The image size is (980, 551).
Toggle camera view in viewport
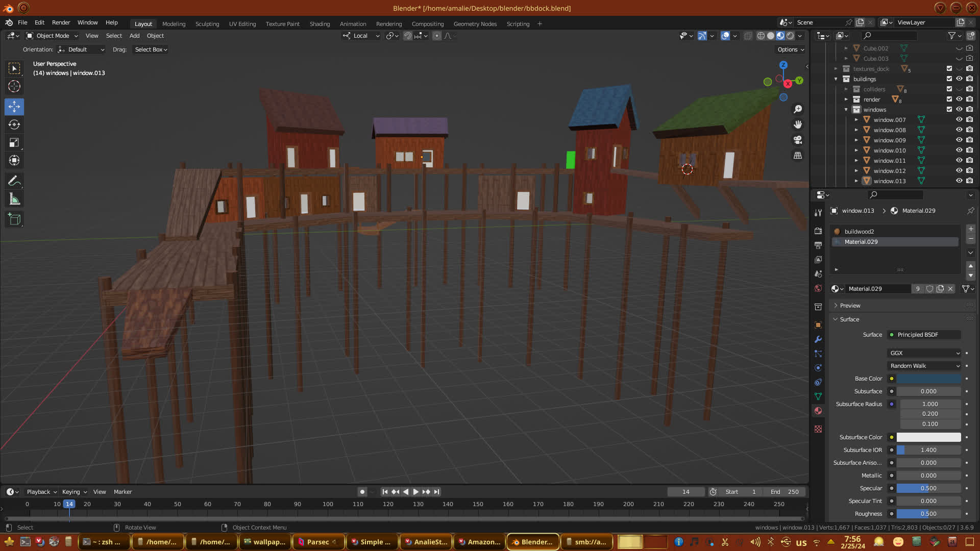coord(798,140)
